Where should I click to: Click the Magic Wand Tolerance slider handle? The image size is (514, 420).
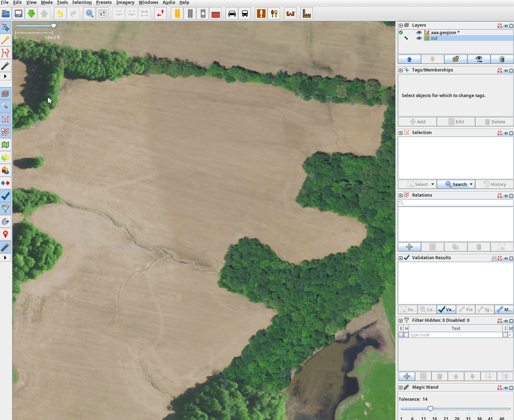pos(430,409)
